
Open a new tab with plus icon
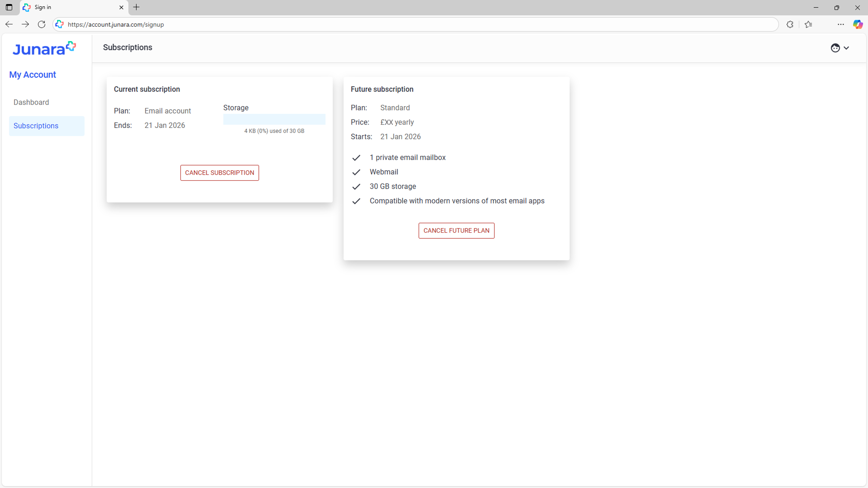[x=136, y=7]
